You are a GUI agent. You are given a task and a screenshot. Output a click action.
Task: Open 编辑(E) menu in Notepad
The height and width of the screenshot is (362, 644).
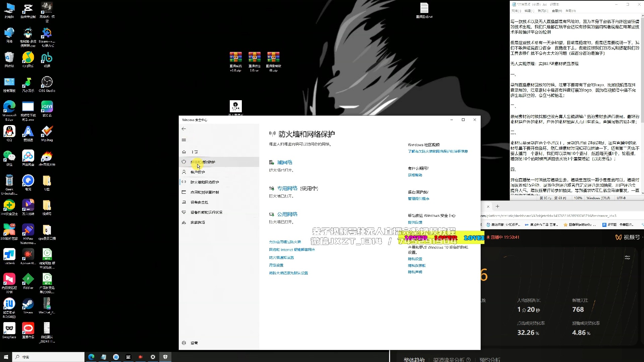[x=529, y=11]
